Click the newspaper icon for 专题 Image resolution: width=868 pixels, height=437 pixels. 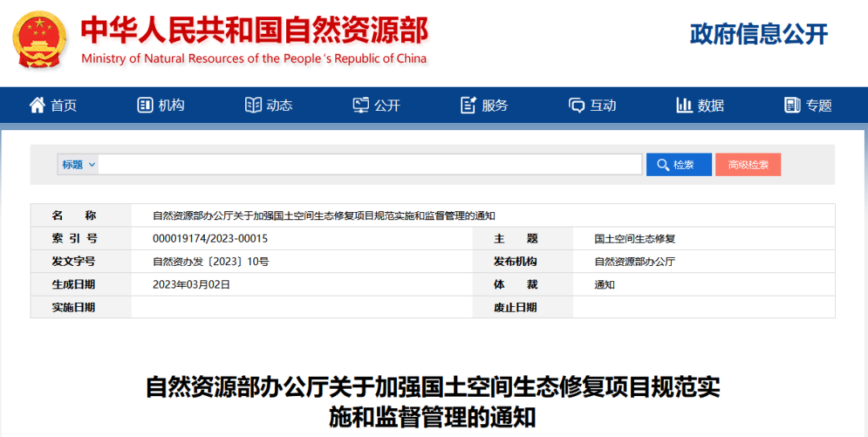click(x=792, y=105)
